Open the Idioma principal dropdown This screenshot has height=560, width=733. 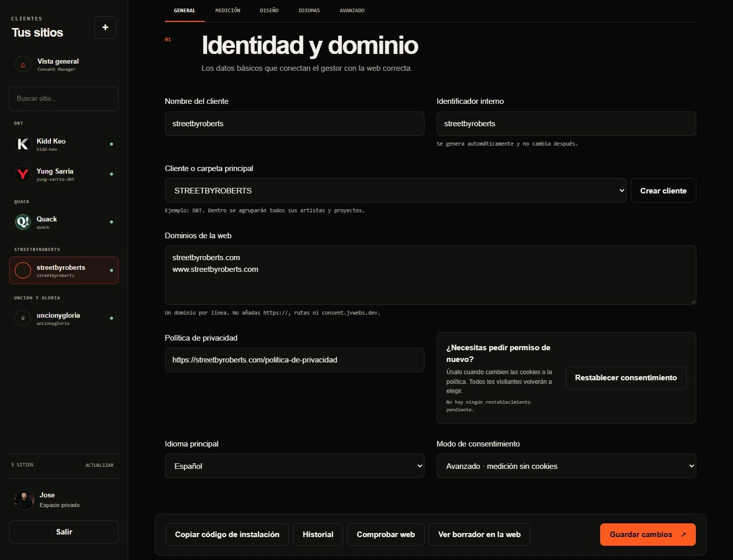(x=295, y=466)
